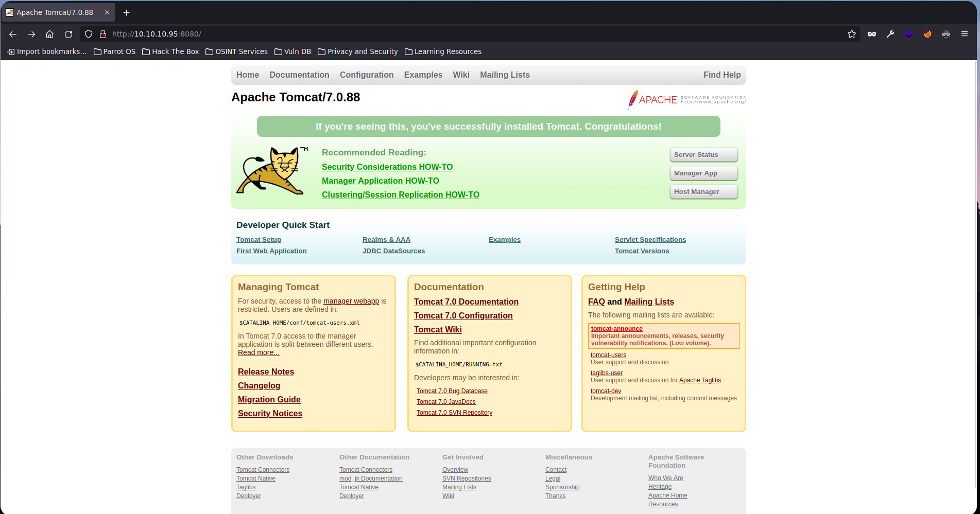Expand the Vuln DB bookmarks folder

pyautogui.click(x=293, y=51)
